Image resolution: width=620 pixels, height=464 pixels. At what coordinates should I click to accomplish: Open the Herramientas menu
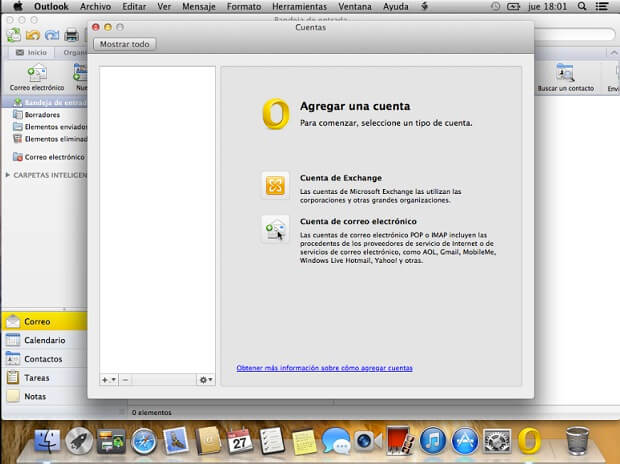pyautogui.click(x=299, y=7)
